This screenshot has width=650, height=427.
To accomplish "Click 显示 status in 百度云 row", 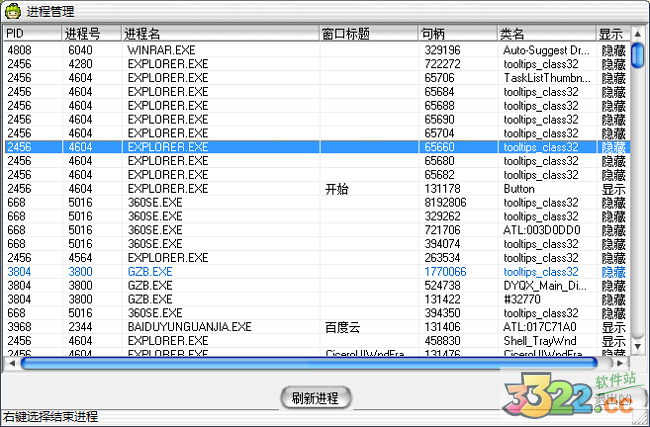I will (614, 327).
